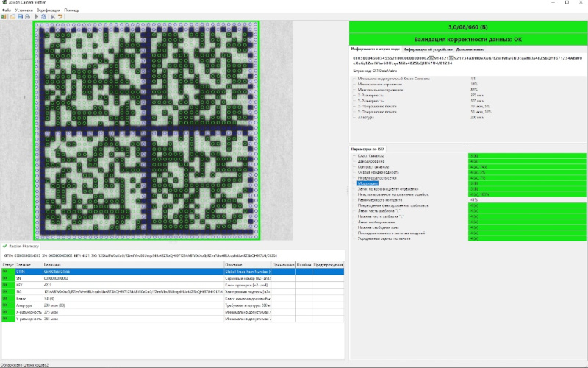Screen dimensions: 588x368
Task: Open the Верификация menu
Action: (49, 10)
